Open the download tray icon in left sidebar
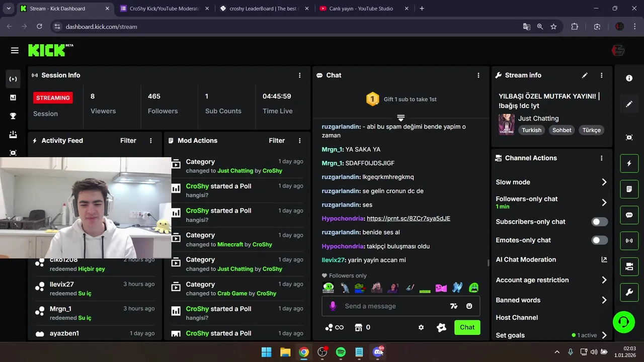This screenshot has width=644, height=362. [13, 134]
